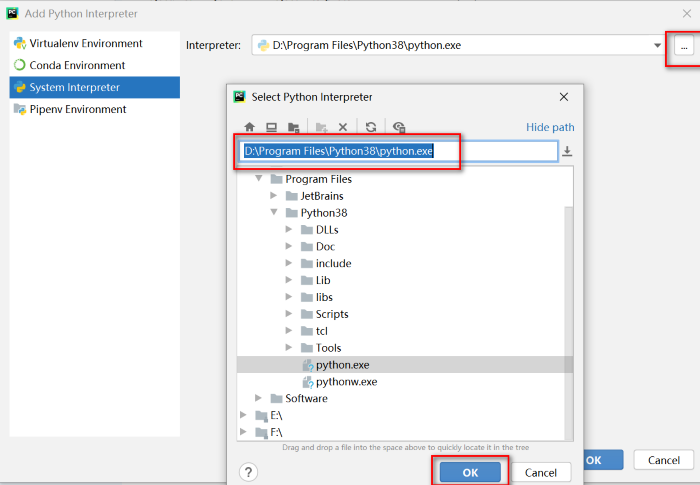
Task: Open path history download-arrow icon
Action: pyautogui.click(x=567, y=151)
